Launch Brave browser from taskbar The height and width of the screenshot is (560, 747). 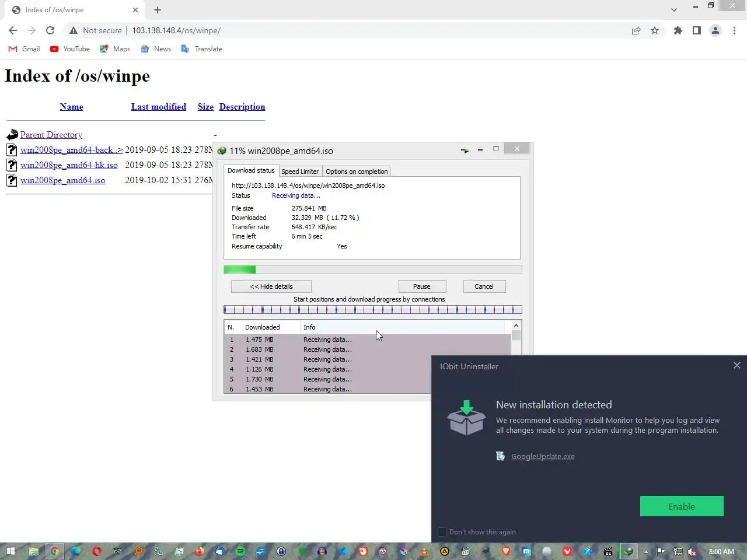click(x=506, y=551)
